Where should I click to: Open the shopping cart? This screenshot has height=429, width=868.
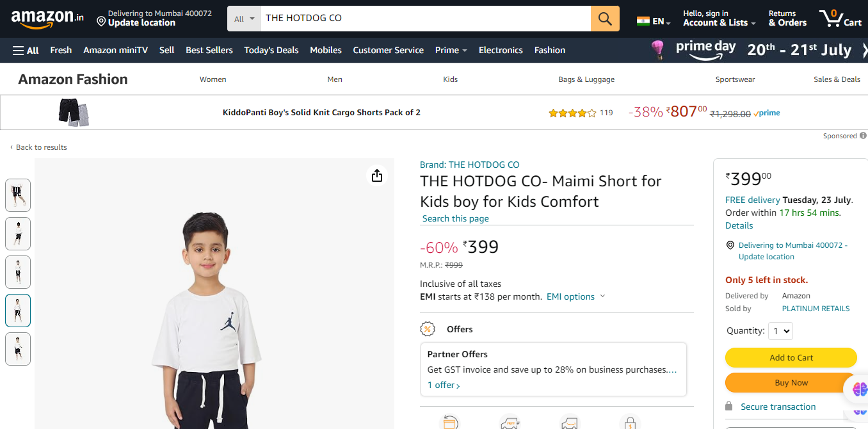[840, 18]
